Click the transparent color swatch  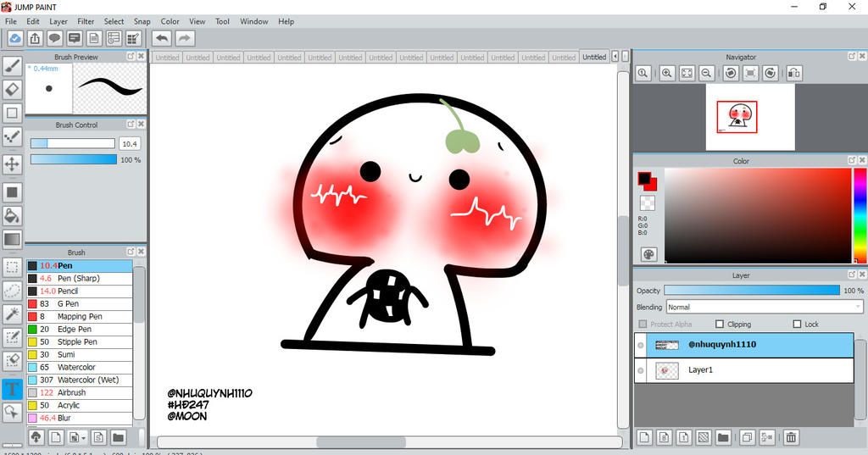tap(647, 203)
